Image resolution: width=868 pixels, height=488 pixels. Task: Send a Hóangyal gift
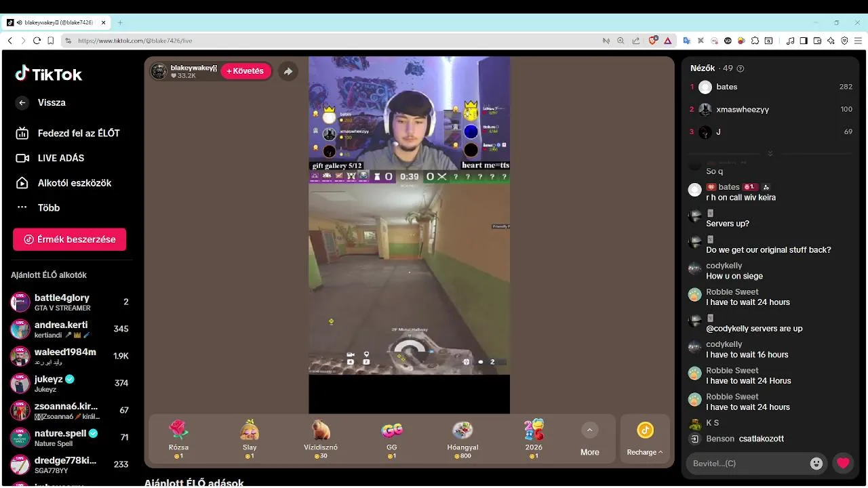click(463, 439)
